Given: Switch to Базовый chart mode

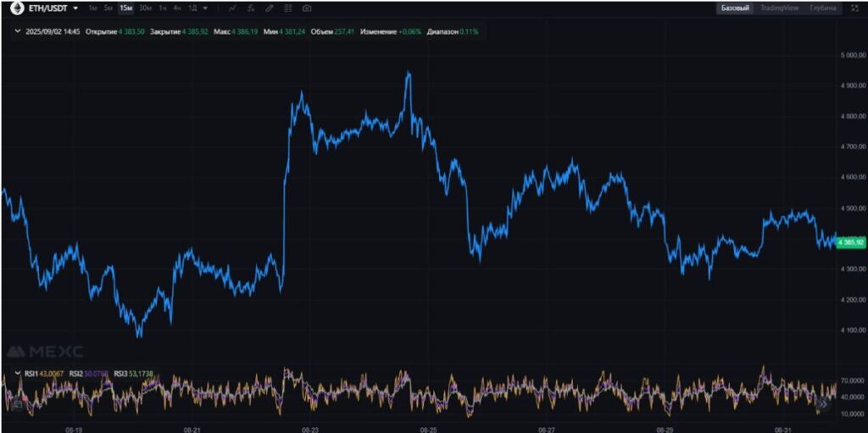Looking at the screenshot, I should (x=735, y=8).
